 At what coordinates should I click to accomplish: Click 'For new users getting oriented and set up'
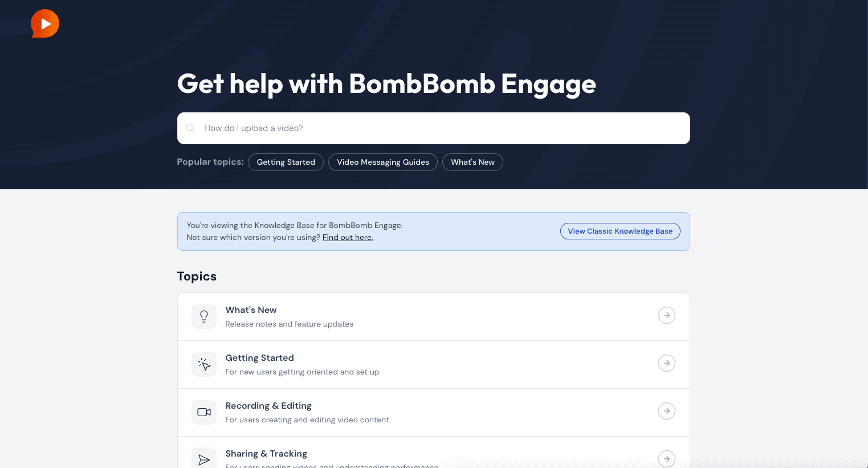(302, 372)
